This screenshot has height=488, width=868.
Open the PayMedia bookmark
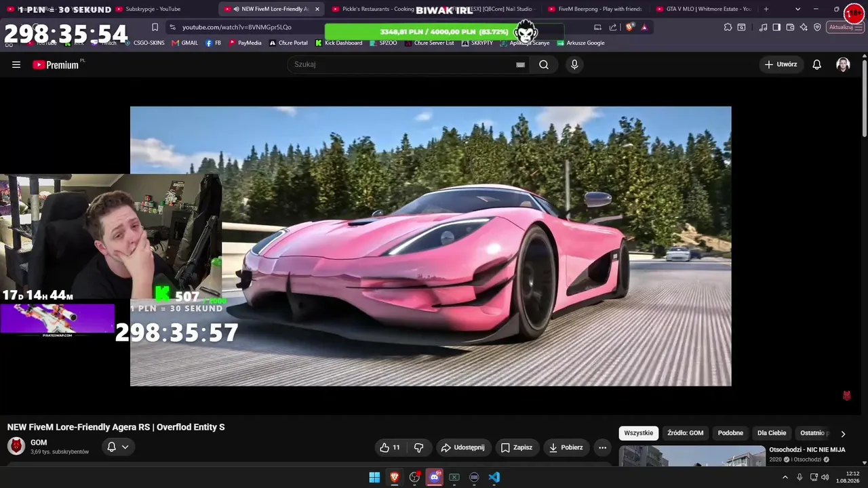(x=245, y=43)
